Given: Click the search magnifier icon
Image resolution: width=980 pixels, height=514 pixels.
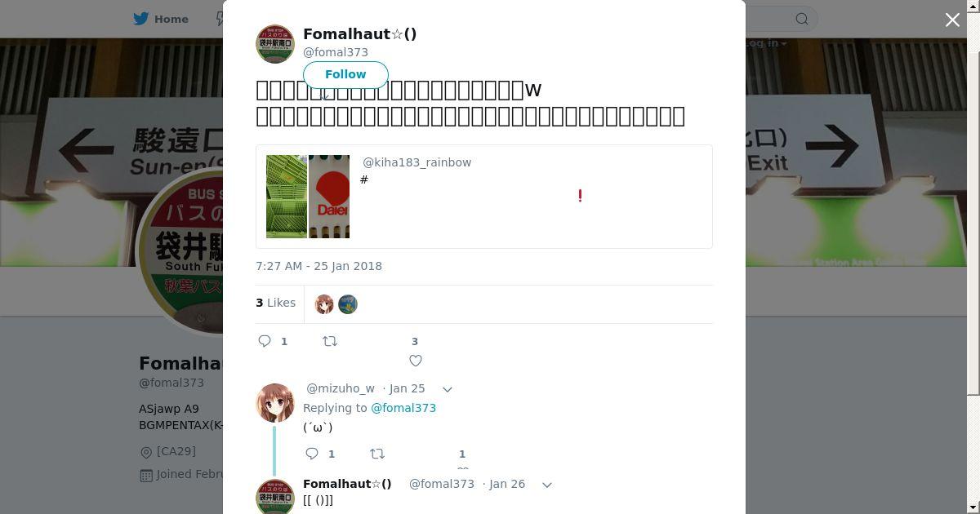Looking at the screenshot, I should click(x=802, y=19).
